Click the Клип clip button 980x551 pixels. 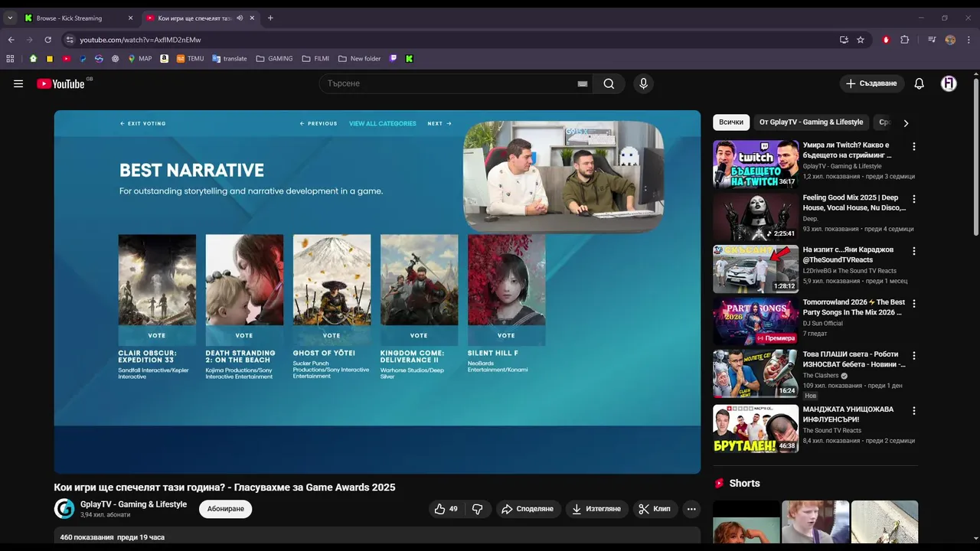point(655,509)
